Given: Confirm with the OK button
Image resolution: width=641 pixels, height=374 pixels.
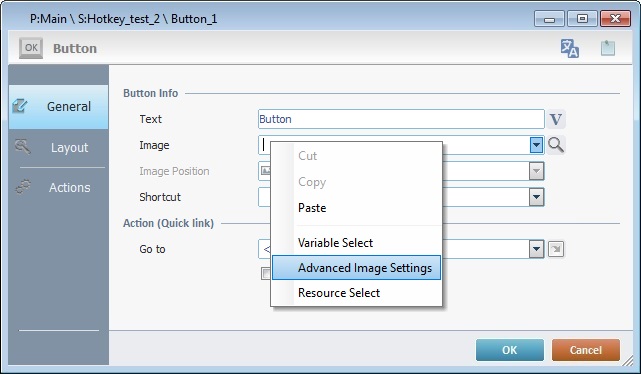Looking at the screenshot, I should click(x=510, y=350).
